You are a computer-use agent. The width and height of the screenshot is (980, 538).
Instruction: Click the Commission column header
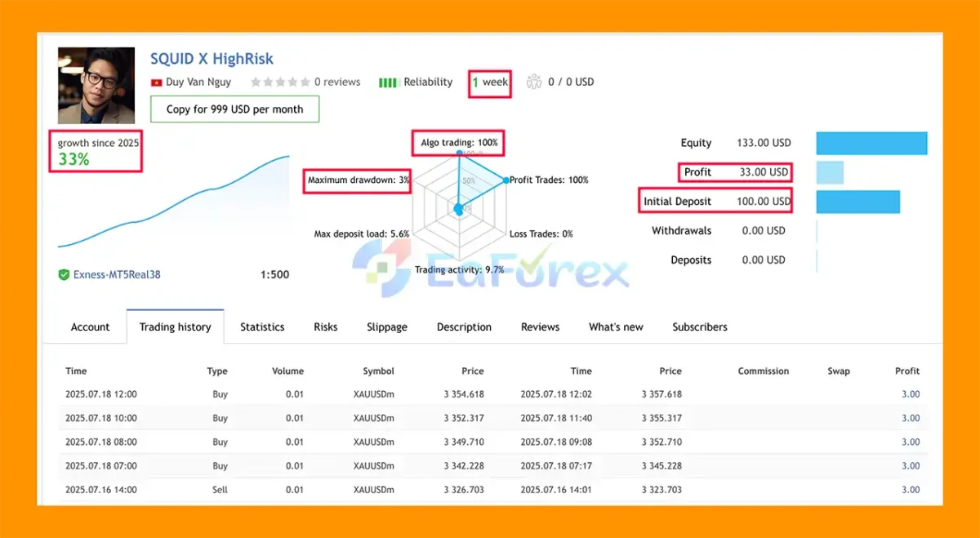coord(764,371)
